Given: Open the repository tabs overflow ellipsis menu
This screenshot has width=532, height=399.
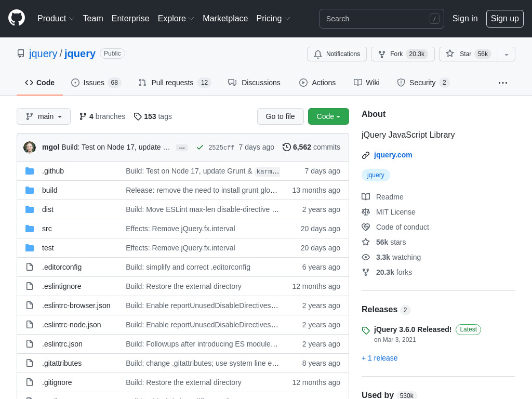Looking at the screenshot, I should point(503,83).
